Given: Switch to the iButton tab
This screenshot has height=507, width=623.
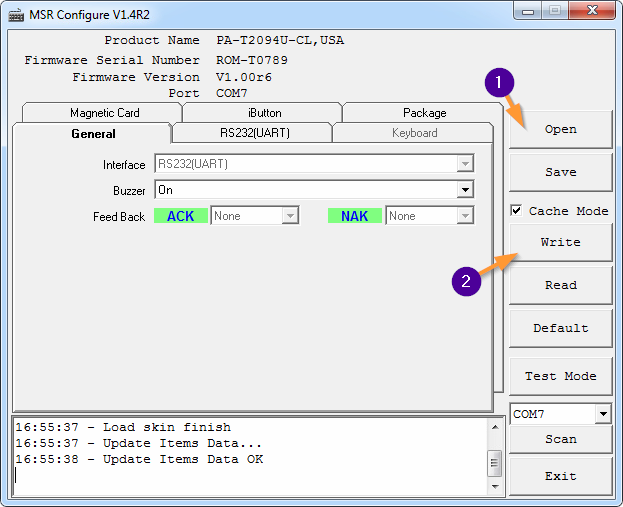Looking at the screenshot, I should pos(264,113).
